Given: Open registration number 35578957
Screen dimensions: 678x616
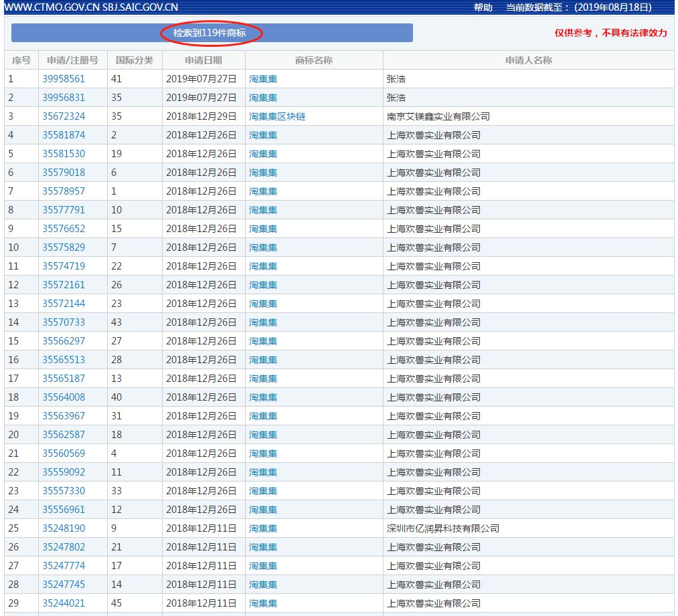Looking at the screenshot, I should point(64,191).
